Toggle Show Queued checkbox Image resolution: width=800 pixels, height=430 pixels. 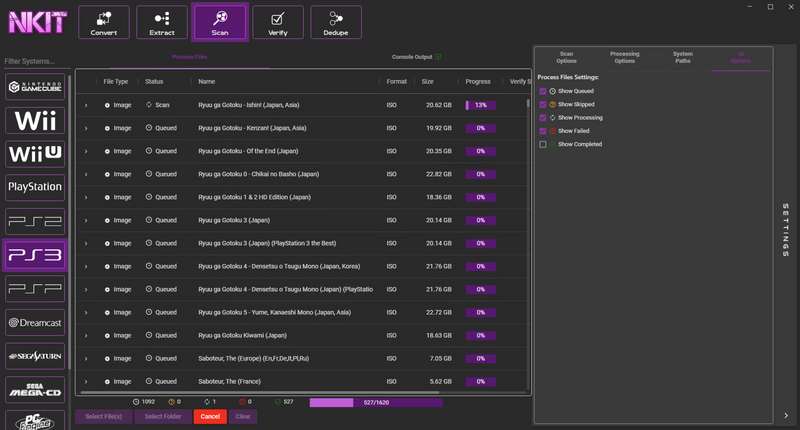pos(543,91)
